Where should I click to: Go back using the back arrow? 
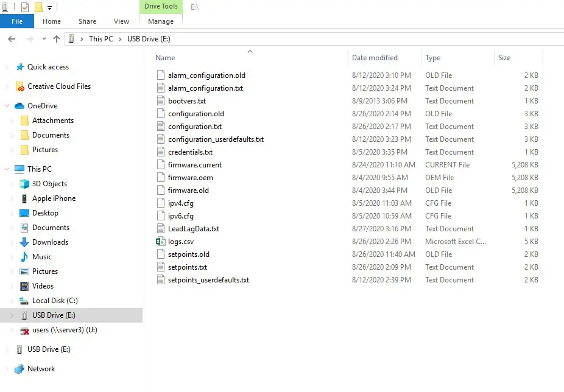click(11, 38)
